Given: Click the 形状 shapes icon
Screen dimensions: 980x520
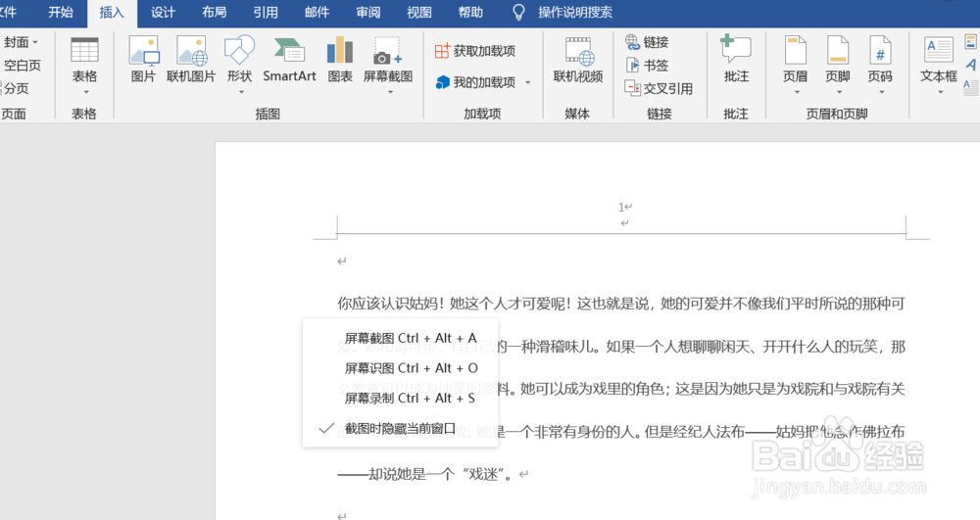Looking at the screenshot, I should point(239,50).
